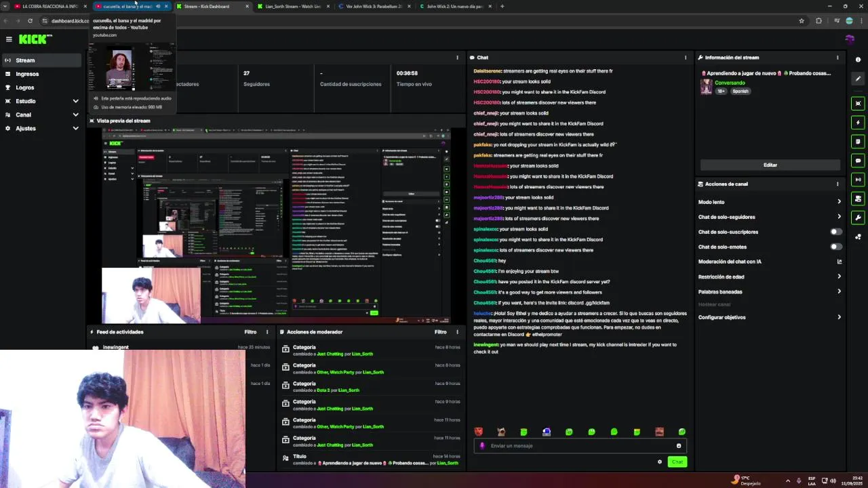Image resolution: width=868 pixels, height=488 pixels.
Task: Click the pencil edit icon in right toolbar
Action: click(x=858, y=79)
